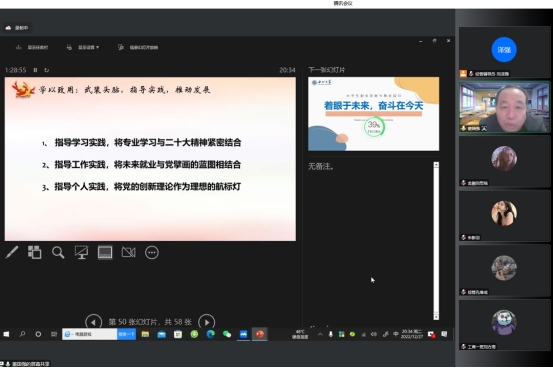
Task: Click the show taskbar option
Action: coord(32,47)
